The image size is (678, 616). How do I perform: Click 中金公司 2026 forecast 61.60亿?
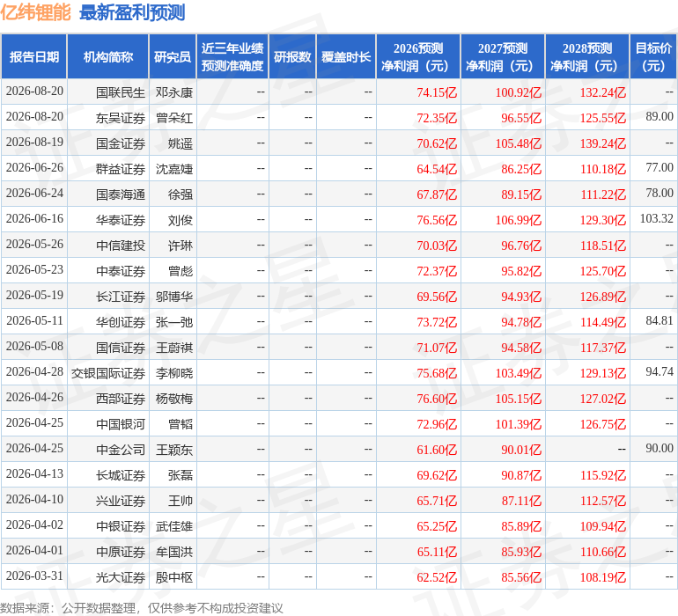coord(437,450)
